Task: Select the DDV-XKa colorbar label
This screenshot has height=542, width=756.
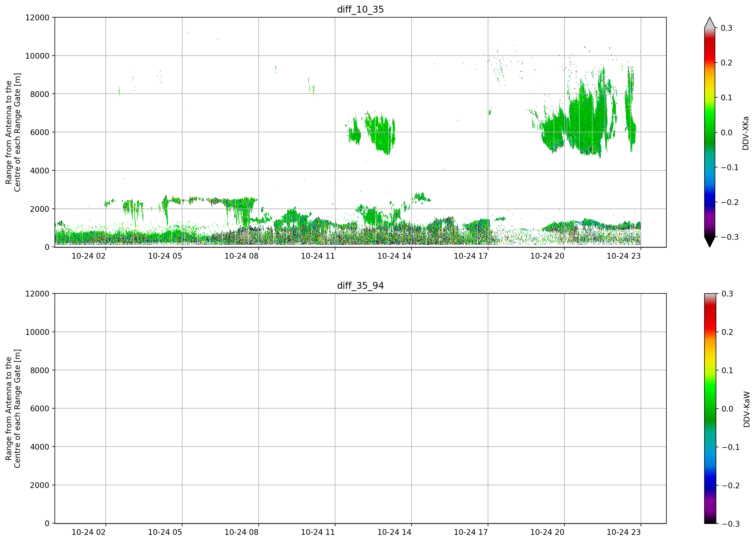Action: tap(746, 133)
